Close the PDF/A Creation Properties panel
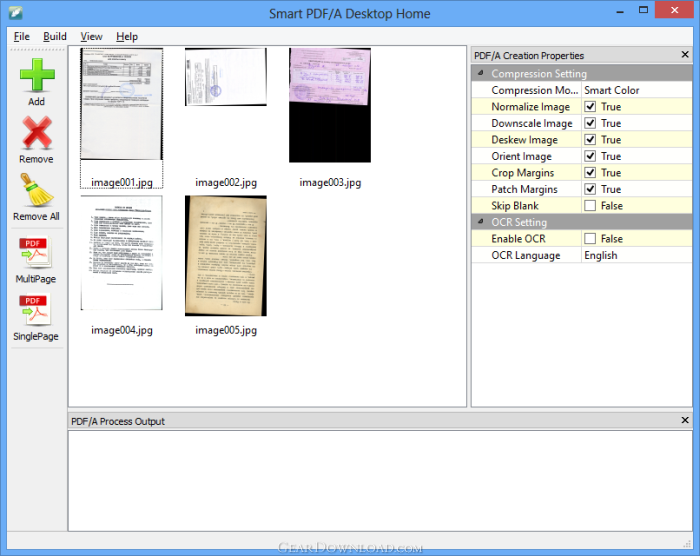This screenshot has height=556, width=700. click(x=685, y=54)
